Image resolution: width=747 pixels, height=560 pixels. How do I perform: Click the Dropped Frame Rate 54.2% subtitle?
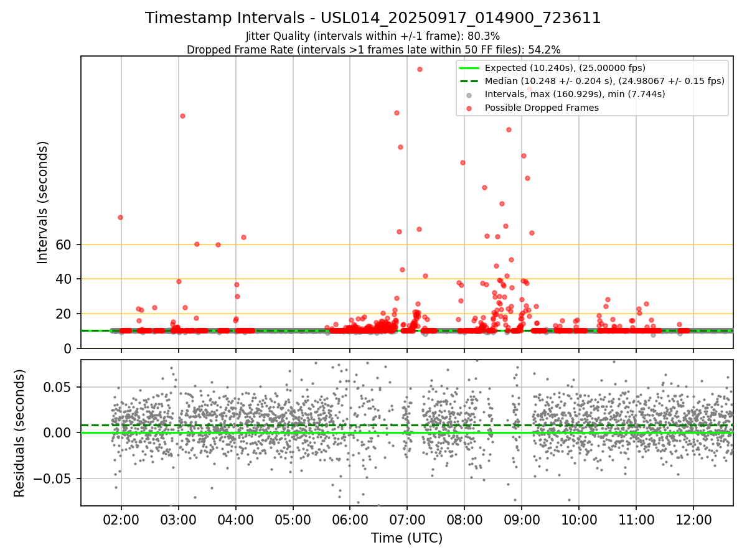point(374,50)
